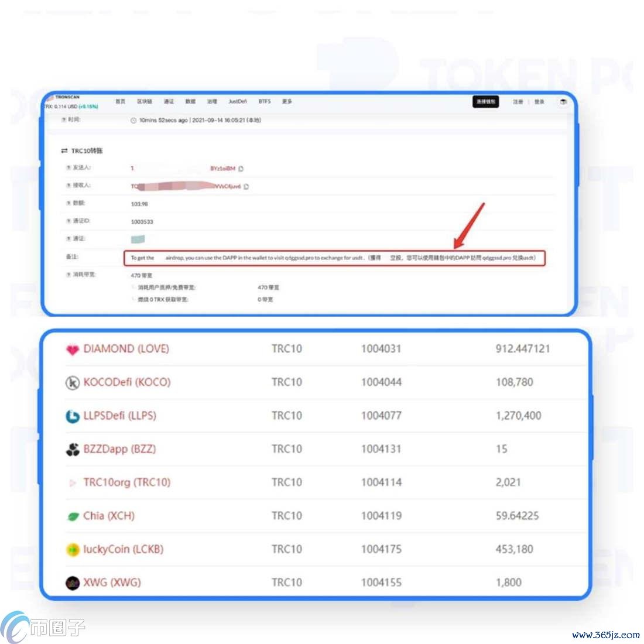Open the JustDefi menu

[238, 101]
